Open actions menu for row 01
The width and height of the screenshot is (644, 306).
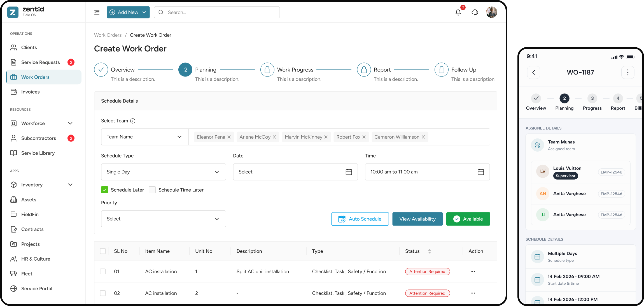[473, 272]
